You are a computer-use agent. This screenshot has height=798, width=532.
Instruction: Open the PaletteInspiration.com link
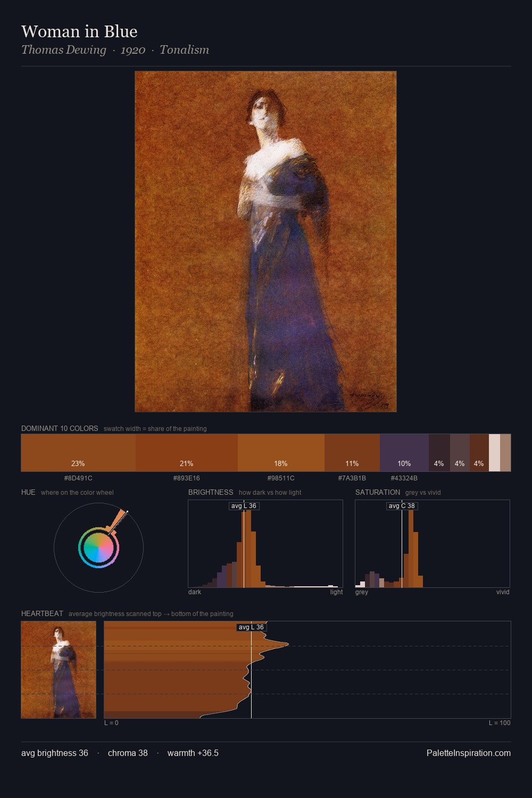(469, 753)
